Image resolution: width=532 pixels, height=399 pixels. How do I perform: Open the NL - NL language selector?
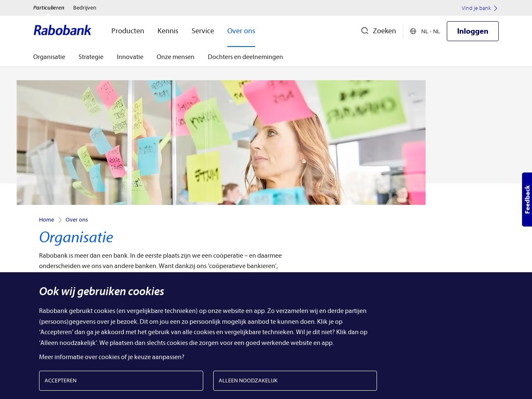[425, 31]
